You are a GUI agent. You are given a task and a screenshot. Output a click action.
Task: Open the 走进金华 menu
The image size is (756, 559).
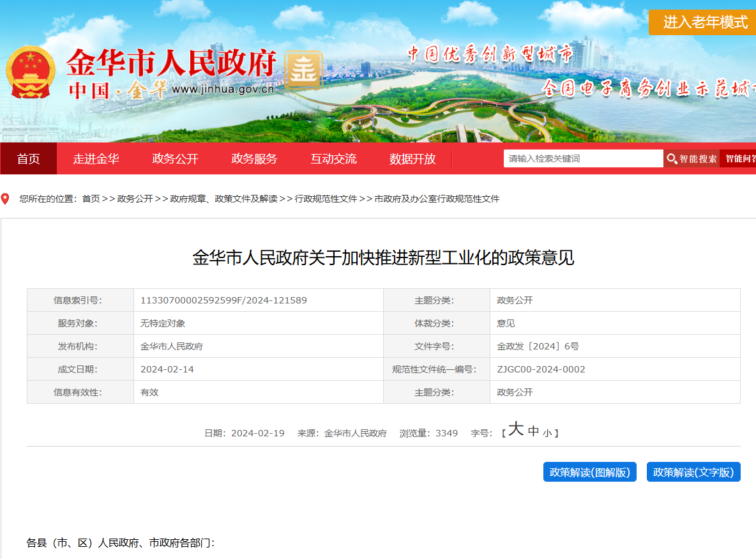click(96, 159)
